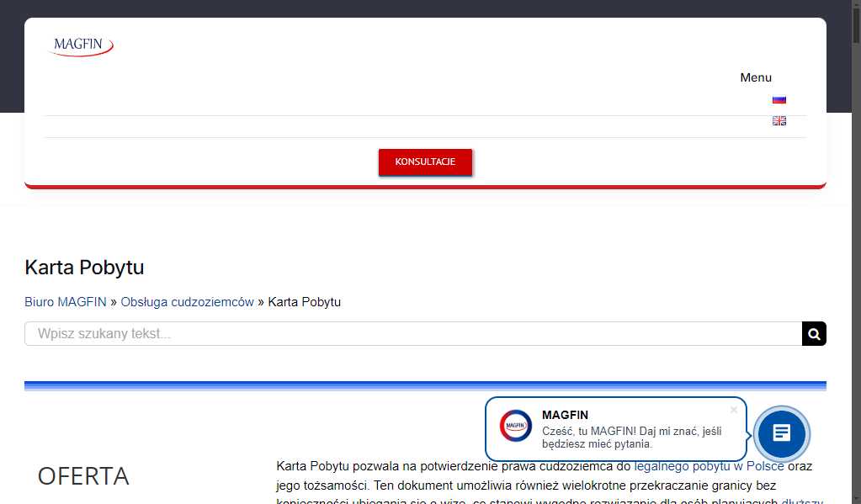861x504 pixels.
Task: Go to Obsługa cudzoziemców breadcrumb link
Action: pyautogui.click(x=187, y=302)
